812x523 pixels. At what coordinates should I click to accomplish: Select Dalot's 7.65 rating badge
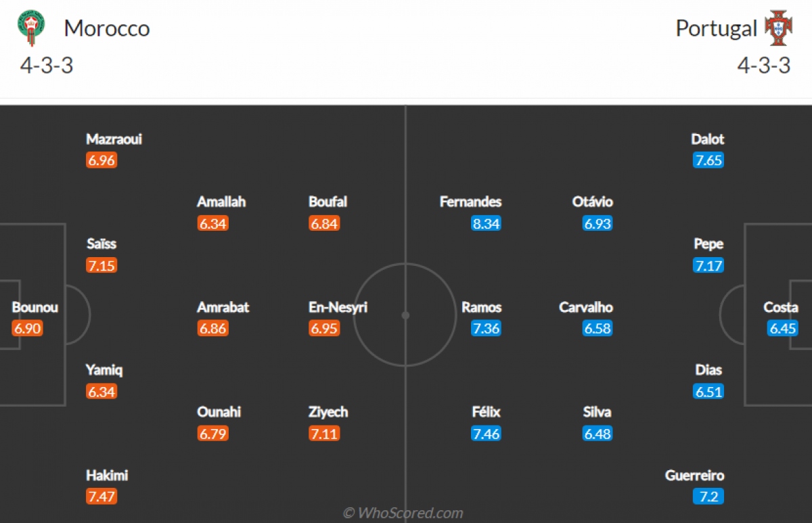click(x=708, y=160)
